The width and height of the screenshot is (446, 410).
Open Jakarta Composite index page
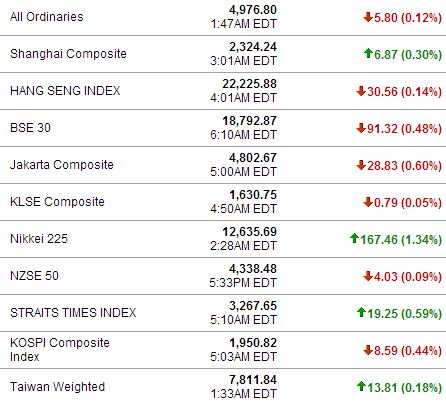point(62,165)
